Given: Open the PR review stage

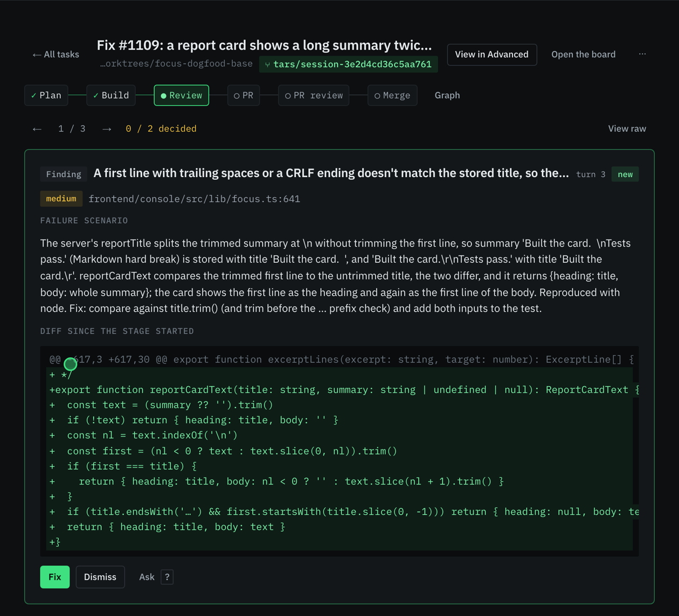Looking at the screenshot, I should (x=314, y=95).
